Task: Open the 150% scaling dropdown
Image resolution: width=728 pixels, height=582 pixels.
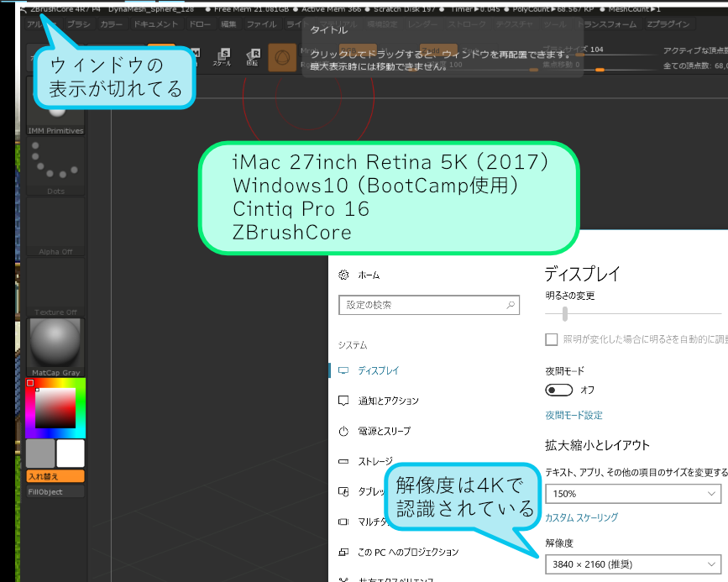Action: click(x=633, y=494)
